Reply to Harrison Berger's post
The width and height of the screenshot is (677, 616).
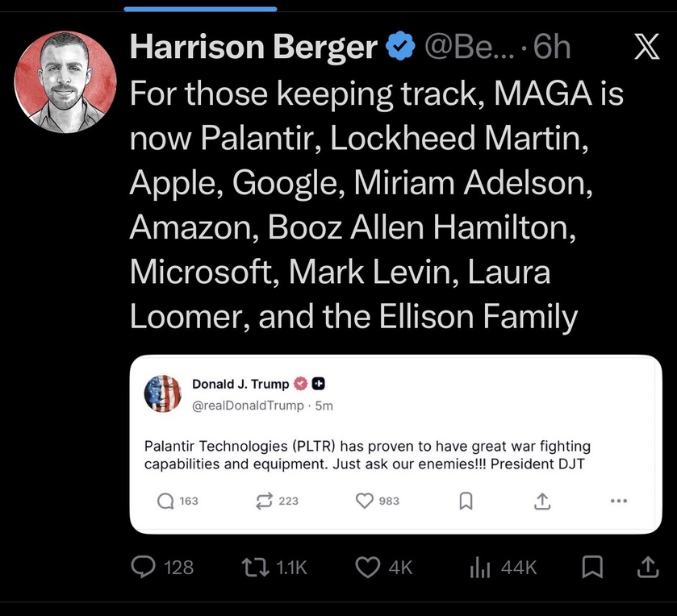pyautogui.click(x=144, y=567)
